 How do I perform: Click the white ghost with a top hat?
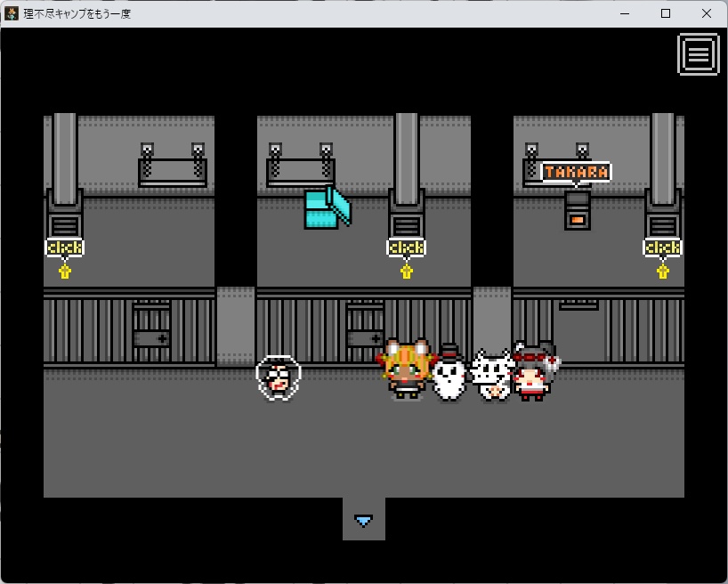449,372
